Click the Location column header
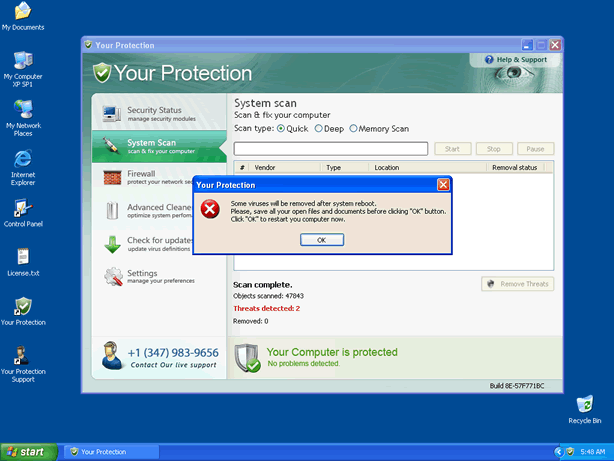Viewport: 614px width, 461px height. coord(386,168)
